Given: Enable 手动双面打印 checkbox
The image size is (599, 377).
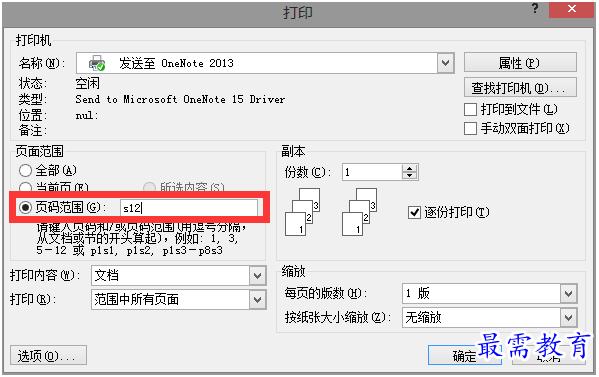Looking at the screenshot, I should [x=470, y=128].
